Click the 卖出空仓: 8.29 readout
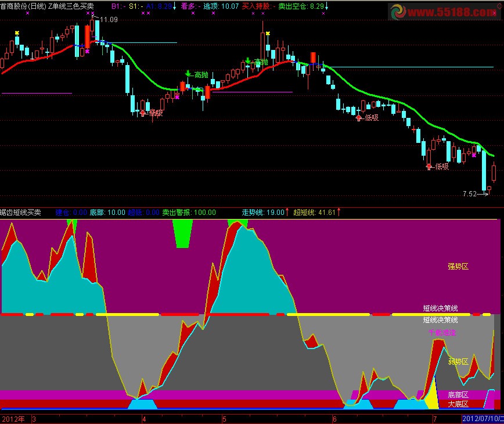Viewport: 504px width, 424px height. point(303,6)
